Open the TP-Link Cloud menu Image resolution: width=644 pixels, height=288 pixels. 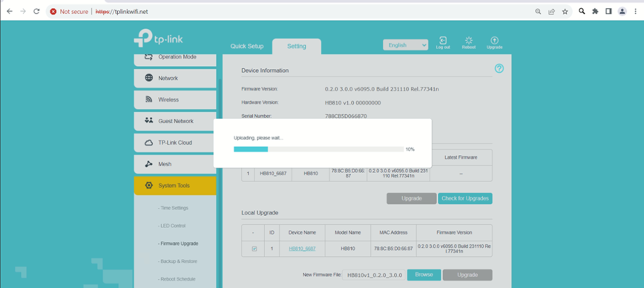pyautogui.click(x=175, y=143)
